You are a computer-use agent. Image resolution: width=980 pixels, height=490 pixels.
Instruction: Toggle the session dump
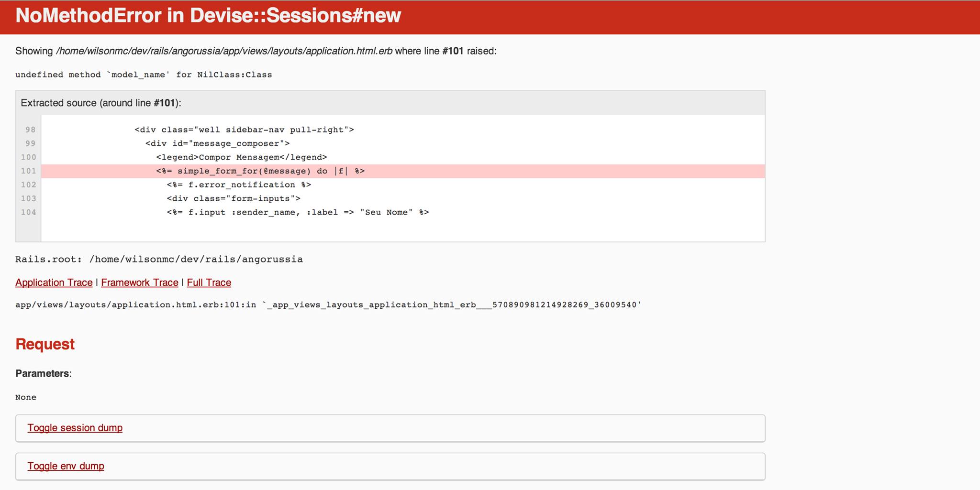(x=75, y=428)
